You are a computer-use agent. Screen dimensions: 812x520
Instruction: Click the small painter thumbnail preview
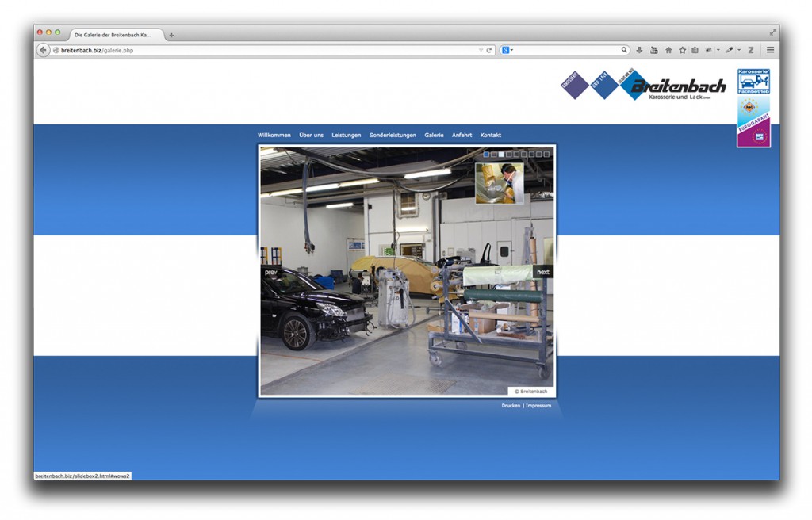(x=500, y=183)
